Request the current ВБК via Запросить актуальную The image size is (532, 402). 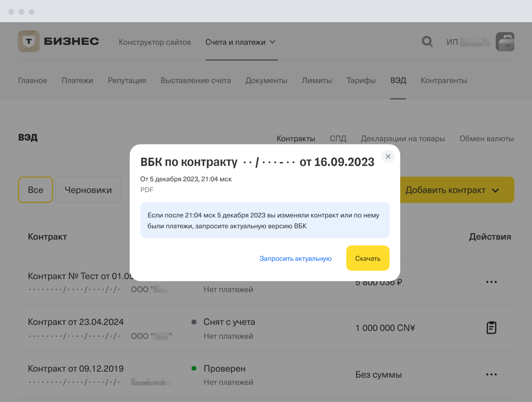point(295,259)
